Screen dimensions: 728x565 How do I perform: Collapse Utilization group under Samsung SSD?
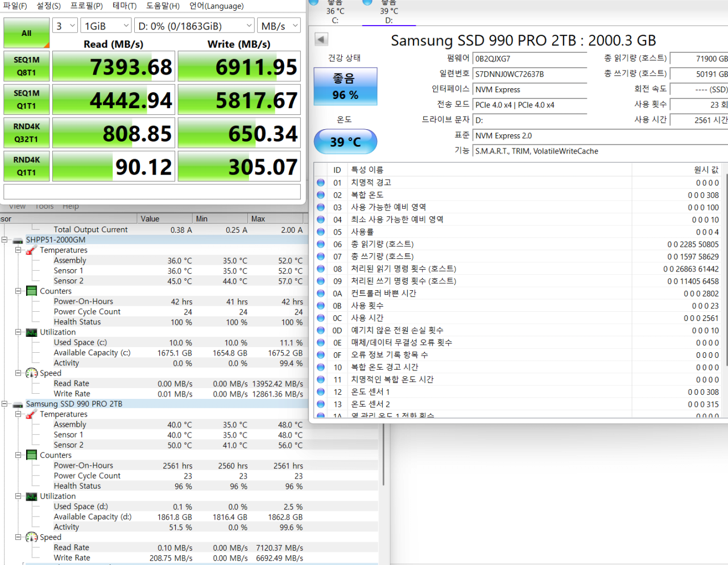point(18,496)
